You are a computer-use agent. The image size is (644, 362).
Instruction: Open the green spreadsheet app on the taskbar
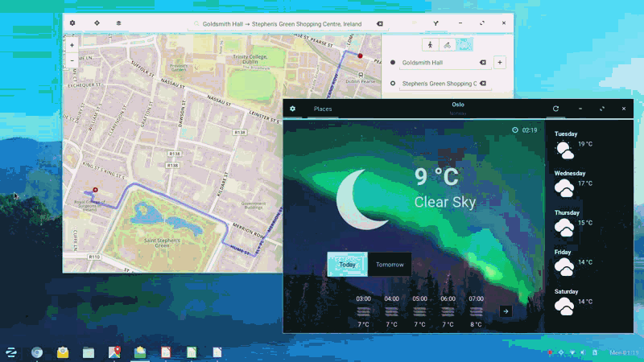tap(192, 352)
